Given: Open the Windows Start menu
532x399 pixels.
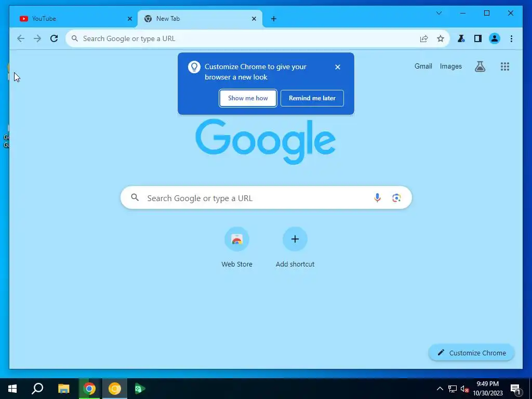Looking at the screenshot, I should click(12, 389).
